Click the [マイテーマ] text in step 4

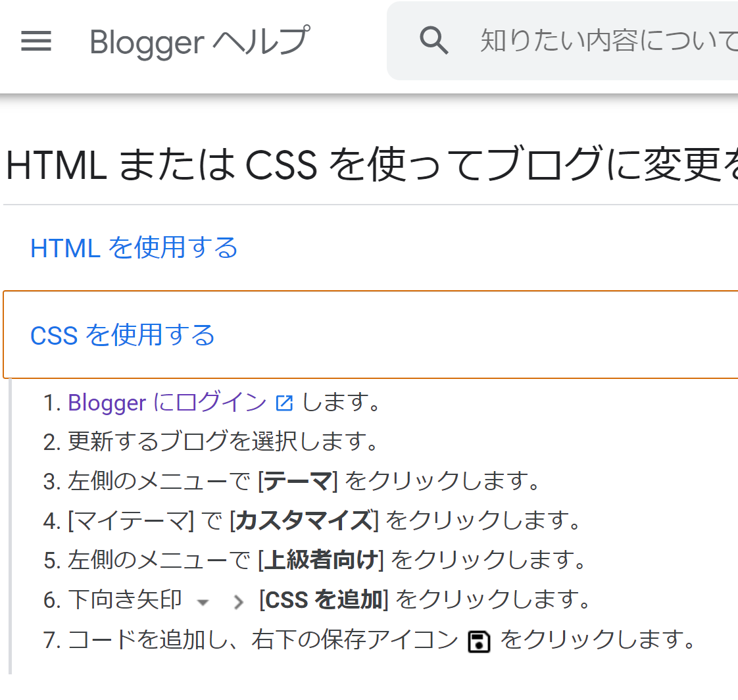point(130,521)
